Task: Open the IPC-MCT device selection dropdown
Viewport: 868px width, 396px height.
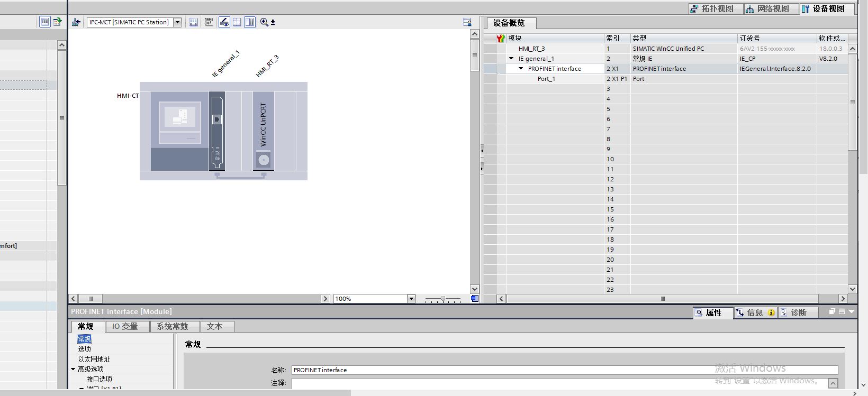Action: 178,22
